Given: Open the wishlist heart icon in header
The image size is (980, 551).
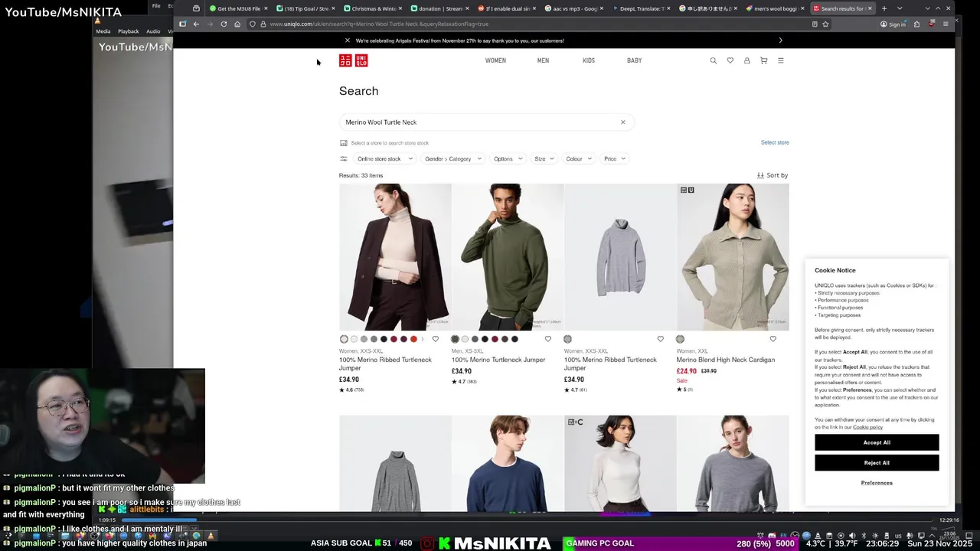Looking at the screenshot, I should click(730, 60).
